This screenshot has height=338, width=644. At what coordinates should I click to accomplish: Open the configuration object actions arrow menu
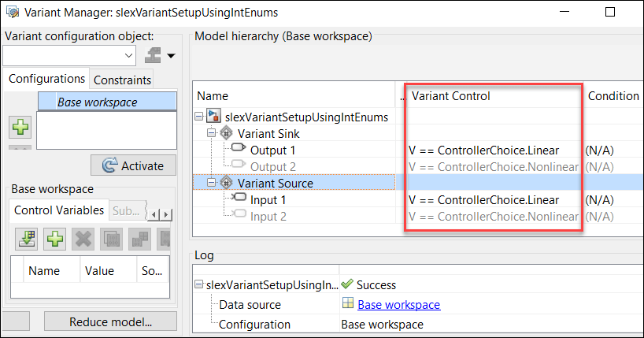point(170,55)
